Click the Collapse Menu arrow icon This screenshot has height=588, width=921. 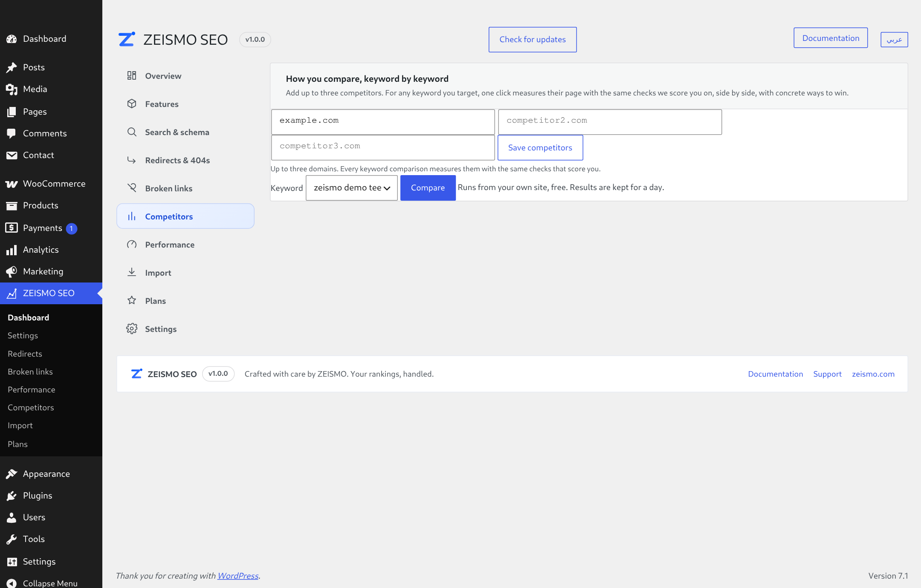point(12,583)
